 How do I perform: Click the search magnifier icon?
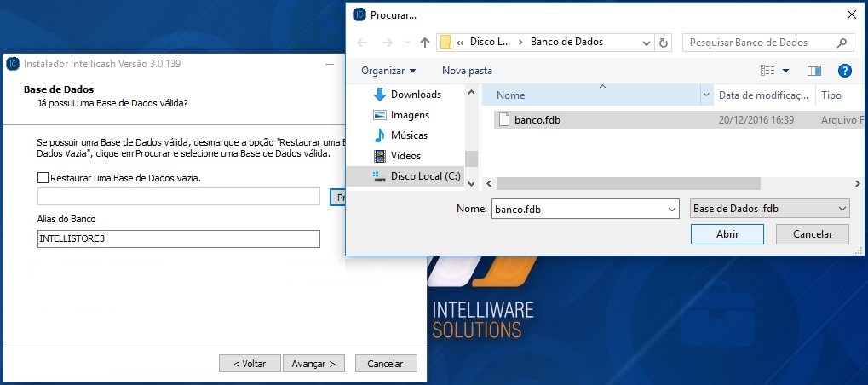[x=842, y=43]
